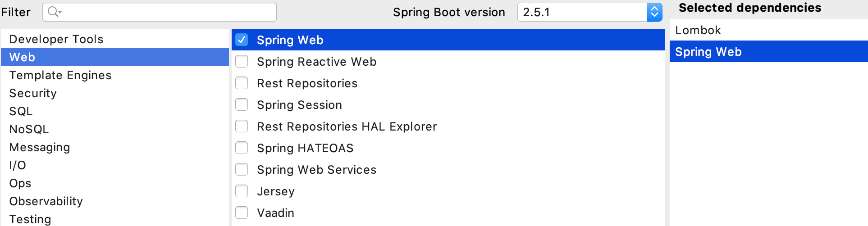Click Lombok in Selected dependencies
The image size is (868, 226).
pos(698,30)
